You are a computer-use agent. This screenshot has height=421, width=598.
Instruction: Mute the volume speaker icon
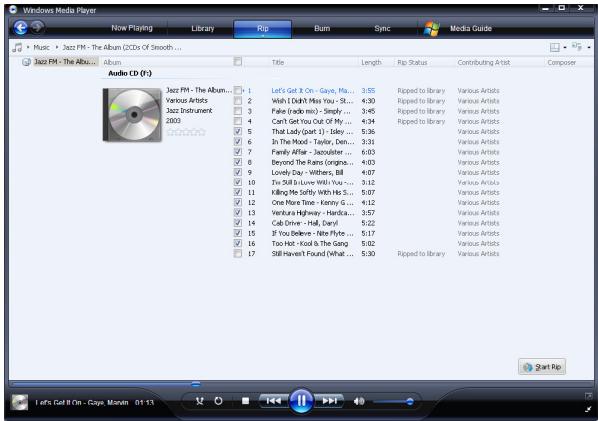(x=359, y=401)
